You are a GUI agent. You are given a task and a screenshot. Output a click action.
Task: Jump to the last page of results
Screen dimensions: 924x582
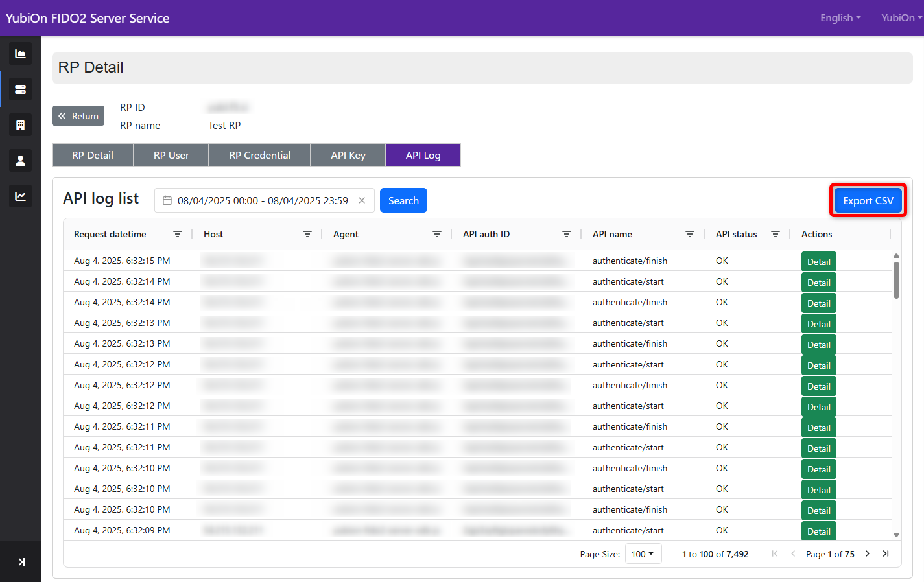[886, 553]
